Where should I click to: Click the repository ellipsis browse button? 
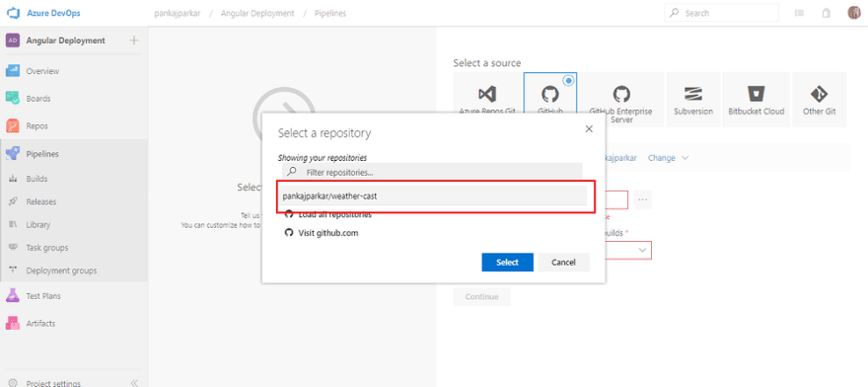(642, 199)
